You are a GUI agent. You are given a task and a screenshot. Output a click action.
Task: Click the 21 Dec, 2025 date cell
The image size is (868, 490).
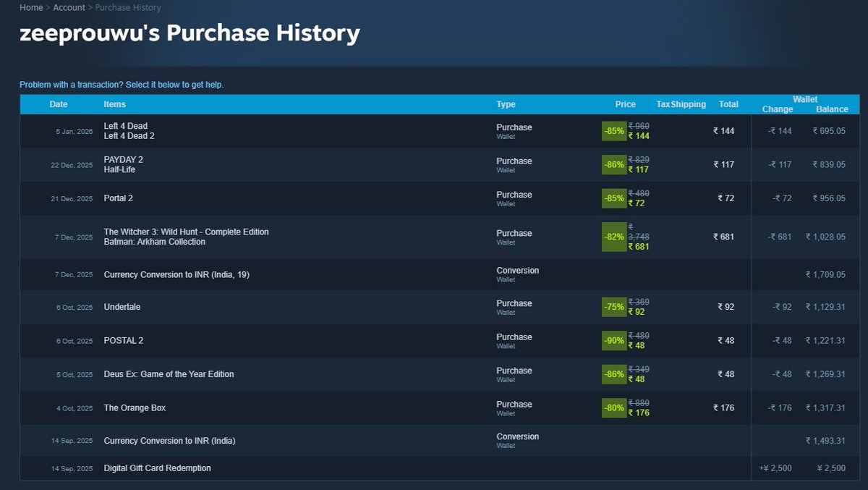[72, 199]
